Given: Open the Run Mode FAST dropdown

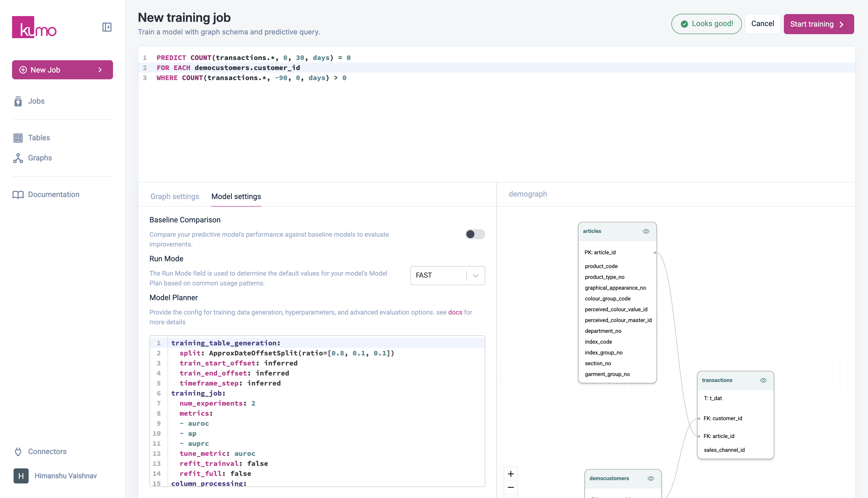Looking at the screenshot, I should point(447,275).
